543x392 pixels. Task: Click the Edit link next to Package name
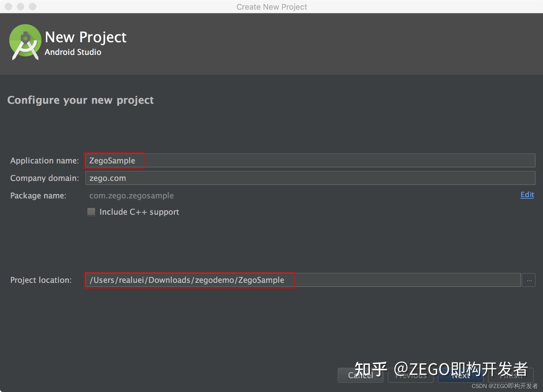[x=527, y=195]
